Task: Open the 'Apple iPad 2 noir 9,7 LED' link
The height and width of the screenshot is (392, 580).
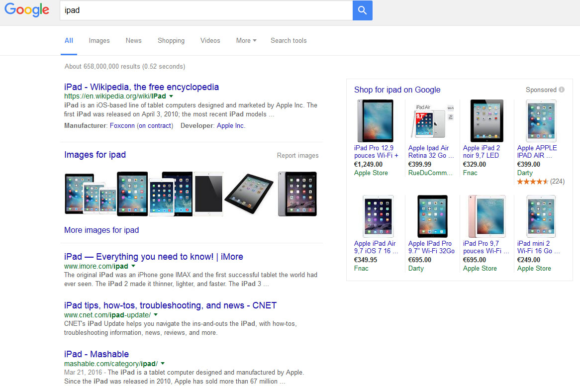Action: pyautogui.click(x=481, y=152)
